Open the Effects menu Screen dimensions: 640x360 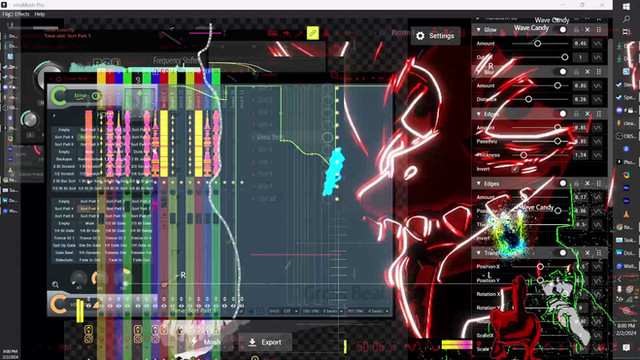22,14
